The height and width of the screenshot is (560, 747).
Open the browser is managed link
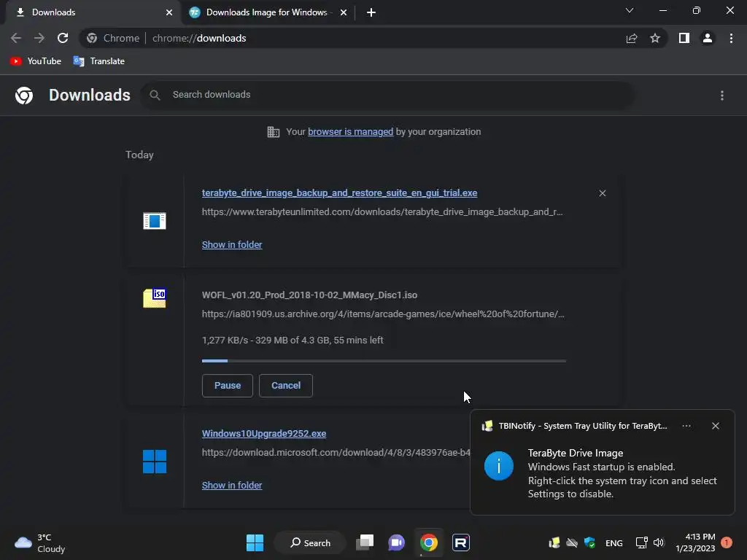[350, 132]
